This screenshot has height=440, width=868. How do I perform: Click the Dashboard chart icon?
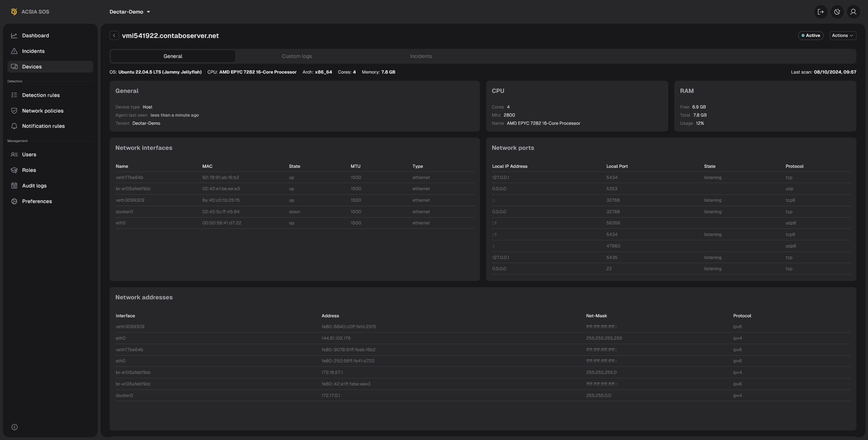14,36
